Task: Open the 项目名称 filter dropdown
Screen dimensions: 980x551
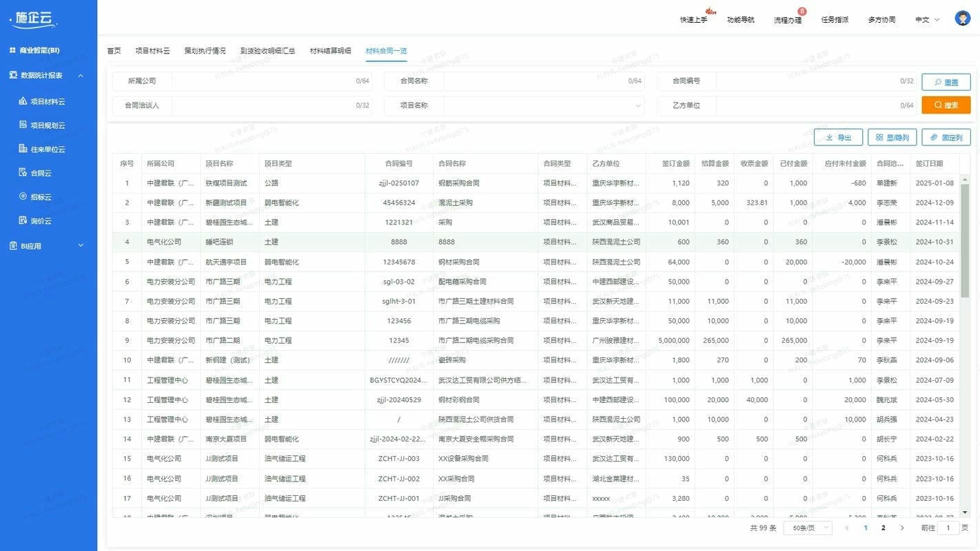Action: pyautogui.click(x=544, y=105)
